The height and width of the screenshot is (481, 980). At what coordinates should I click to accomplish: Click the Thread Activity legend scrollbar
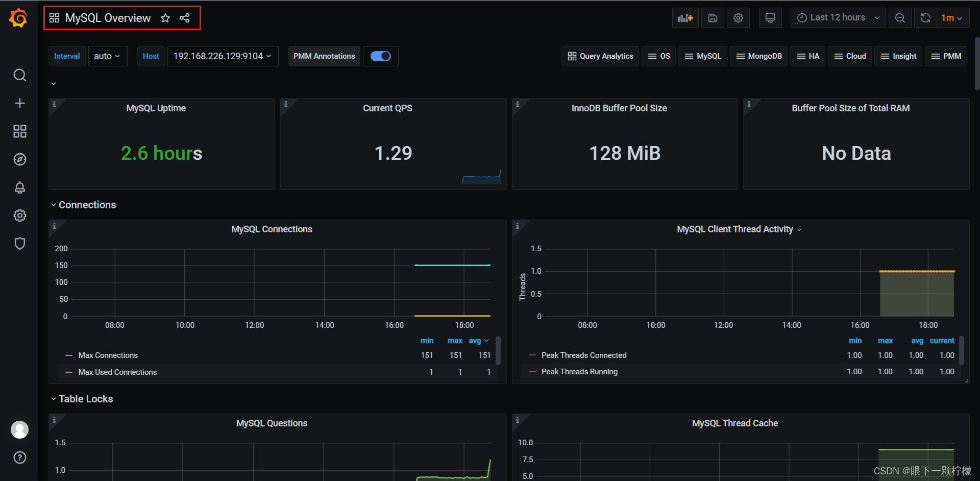point(961,350)
